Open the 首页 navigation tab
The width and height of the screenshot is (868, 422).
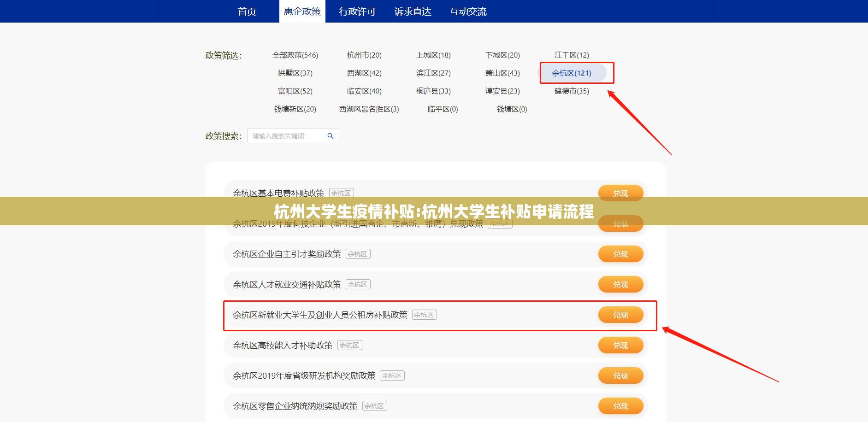(247, 12)
